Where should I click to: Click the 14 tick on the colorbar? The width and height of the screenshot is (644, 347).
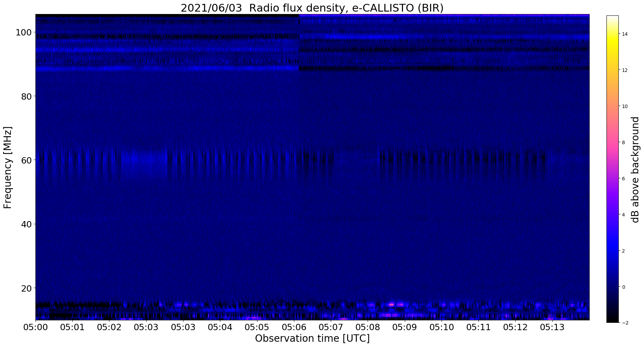(624, 34)
